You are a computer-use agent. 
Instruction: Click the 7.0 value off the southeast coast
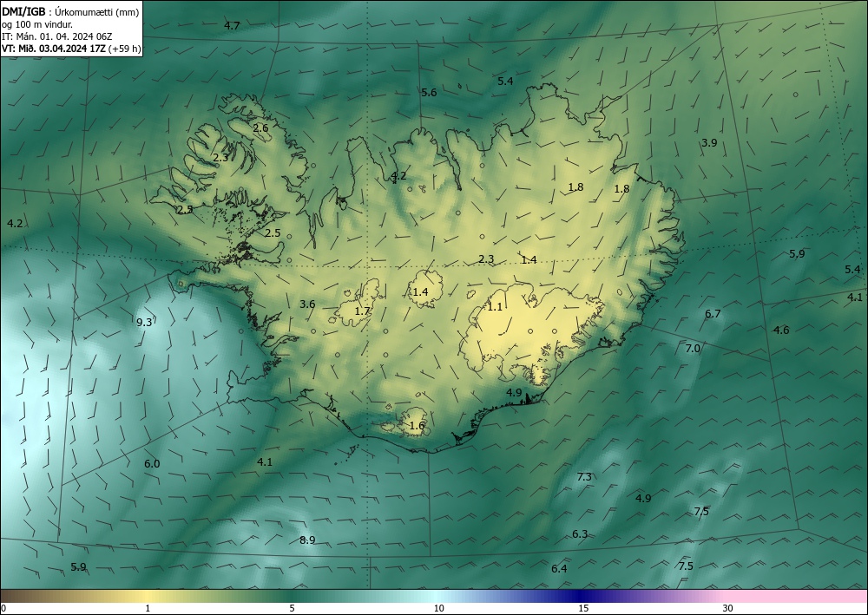pyautogui.click(x=693, y=349)
